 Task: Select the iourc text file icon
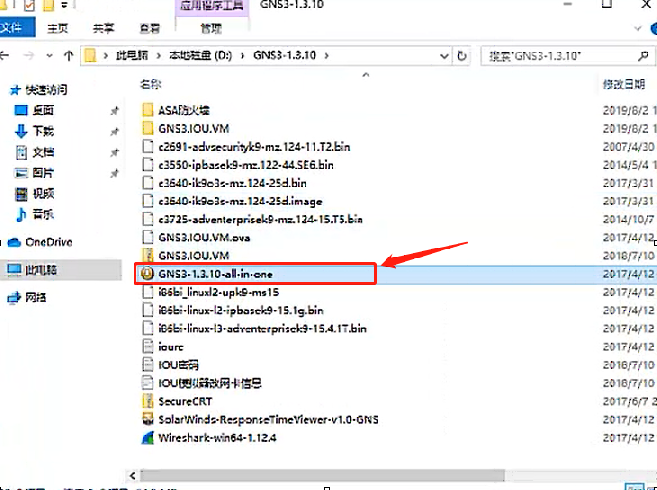tap(147, 347)
